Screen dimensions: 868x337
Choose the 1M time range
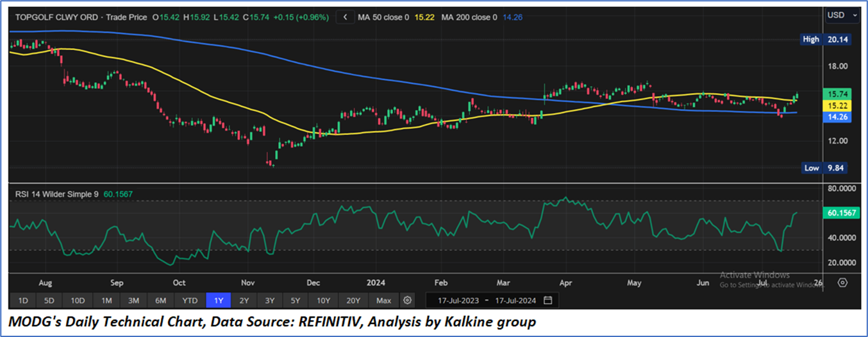coord(106,300)
